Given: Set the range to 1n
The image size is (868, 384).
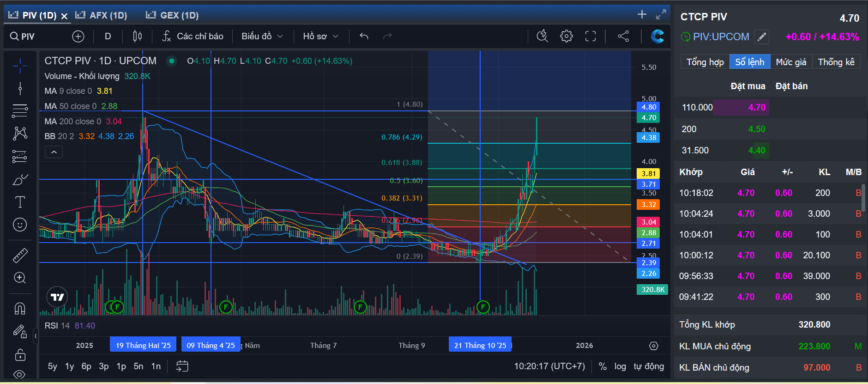Looking at the screenshot, I should point(156,366).
